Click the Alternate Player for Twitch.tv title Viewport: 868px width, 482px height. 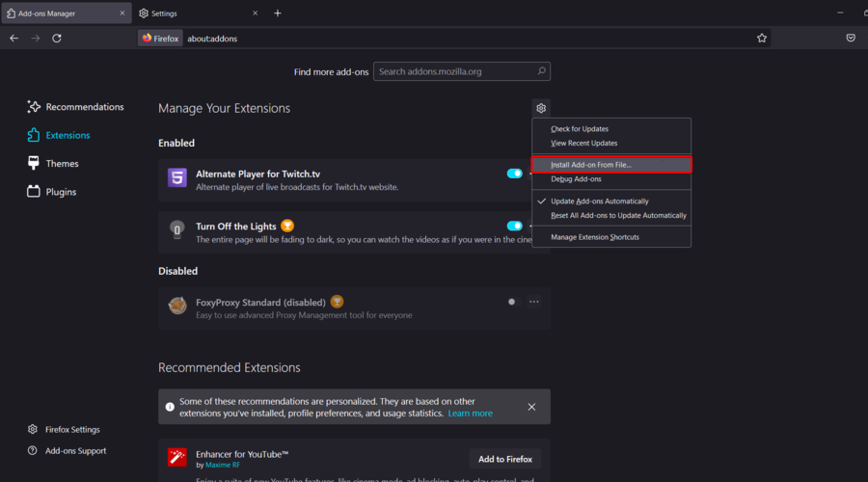[258, 174]
